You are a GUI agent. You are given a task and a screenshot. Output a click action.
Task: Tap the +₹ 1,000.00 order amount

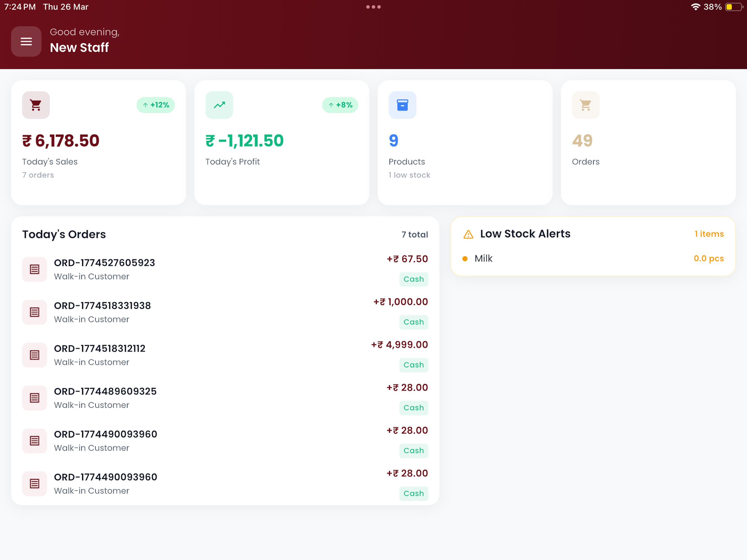[401, 302]
